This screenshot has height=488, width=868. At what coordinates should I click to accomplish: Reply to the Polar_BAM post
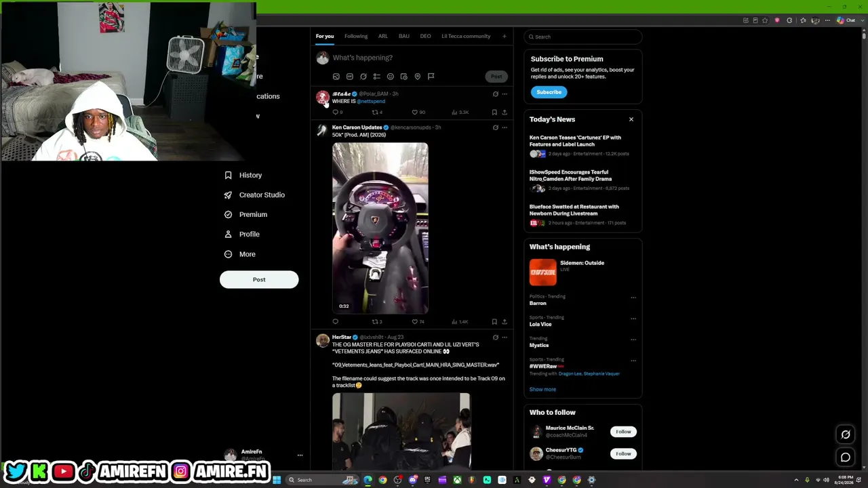[335, 113]
